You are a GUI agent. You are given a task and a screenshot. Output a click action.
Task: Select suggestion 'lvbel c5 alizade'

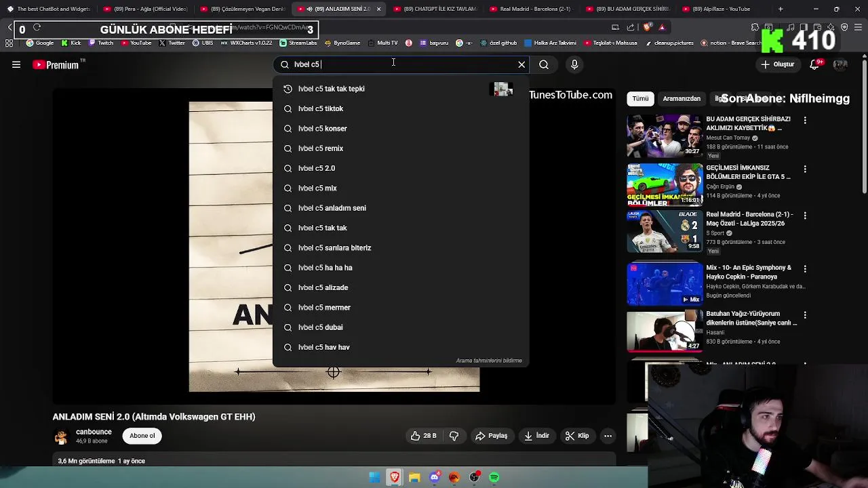pos(400,287)
